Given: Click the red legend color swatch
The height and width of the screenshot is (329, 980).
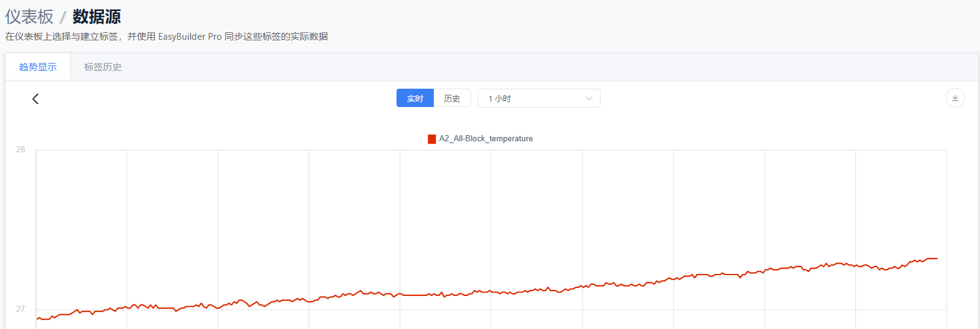Looking at the screenshot, I should coord(432,139).
